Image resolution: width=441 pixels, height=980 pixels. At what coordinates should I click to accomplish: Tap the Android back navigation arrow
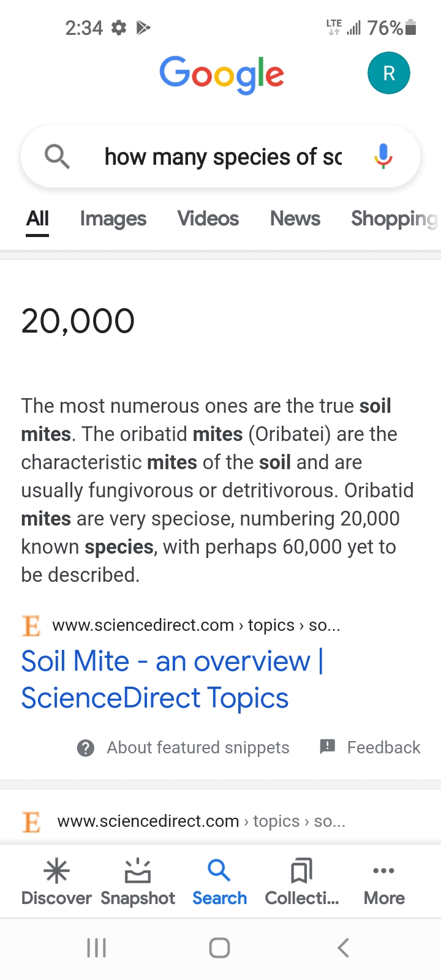click(x=343, y=948)
